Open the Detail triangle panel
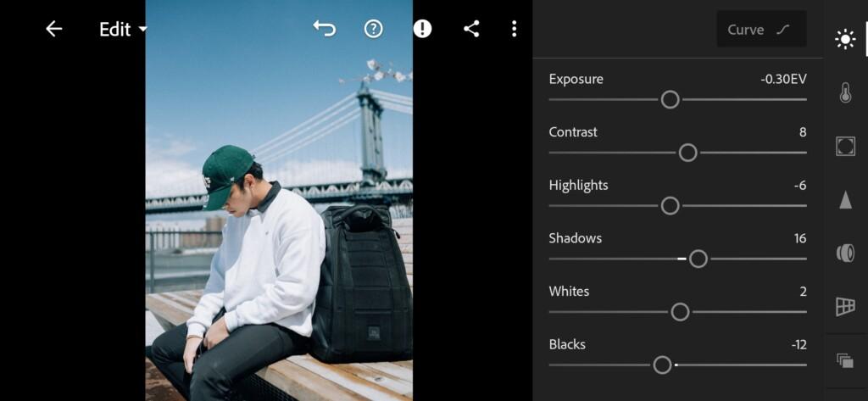Image resolution: width=868 pixels, height=401 pixels. [845, 199]
